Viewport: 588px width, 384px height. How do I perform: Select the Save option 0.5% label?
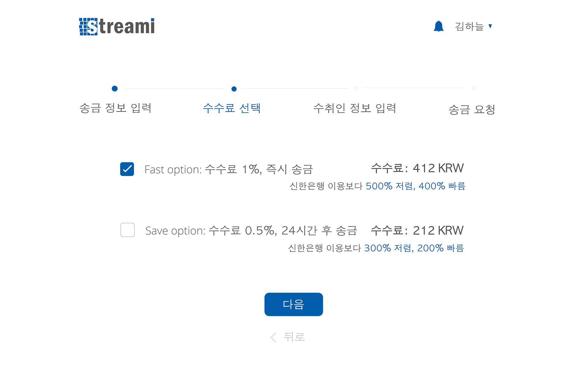click(251, 230)
